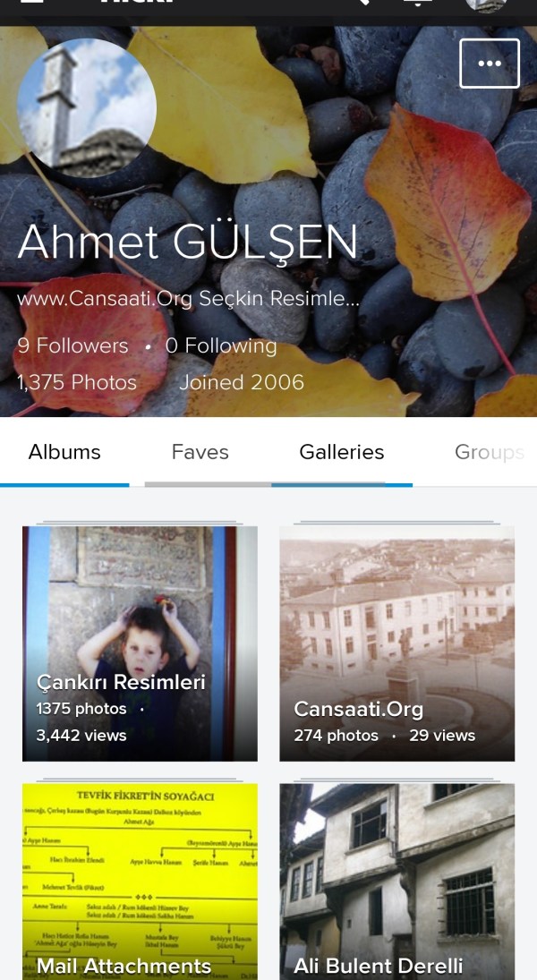This screenshot has width=537, height=980.
Task: Open the Ali Bulent Derelli album
Action: pos(396,882)
